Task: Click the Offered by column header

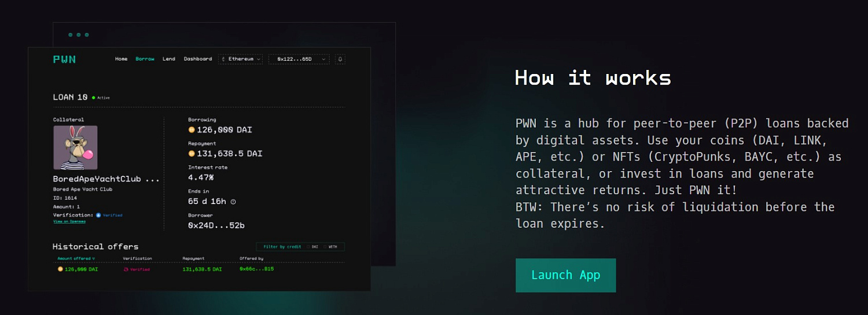Action: (252, 258)
